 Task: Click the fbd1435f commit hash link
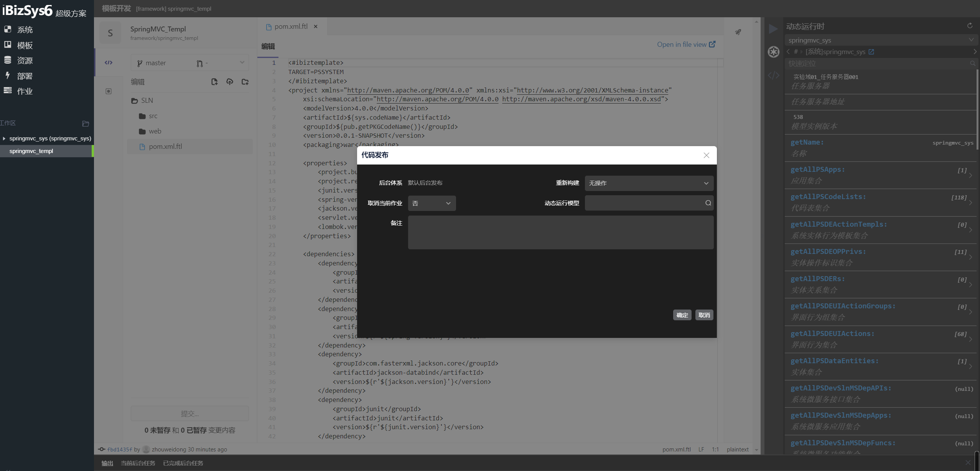pos(119,450)
